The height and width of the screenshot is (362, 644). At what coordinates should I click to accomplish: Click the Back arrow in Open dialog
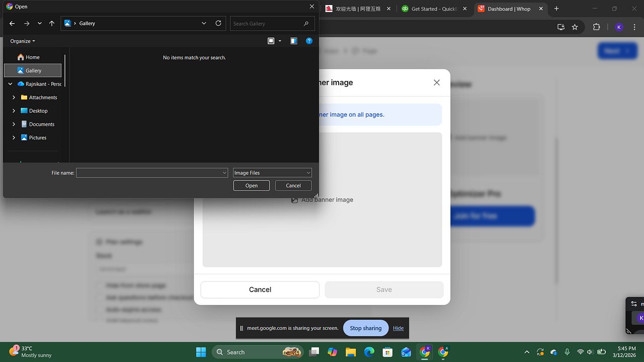[x=12, y=24]
